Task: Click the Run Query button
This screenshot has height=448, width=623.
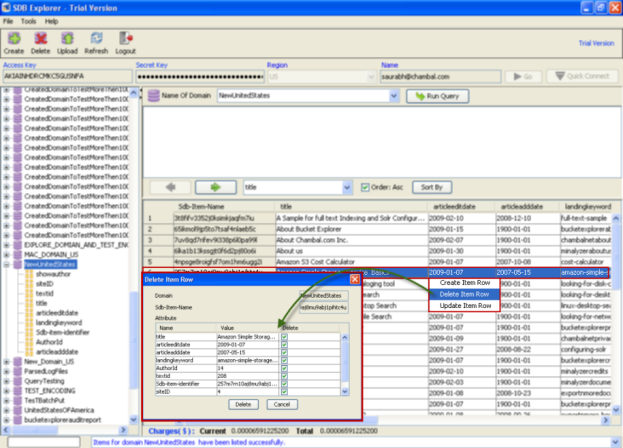Action: (437, 96)
